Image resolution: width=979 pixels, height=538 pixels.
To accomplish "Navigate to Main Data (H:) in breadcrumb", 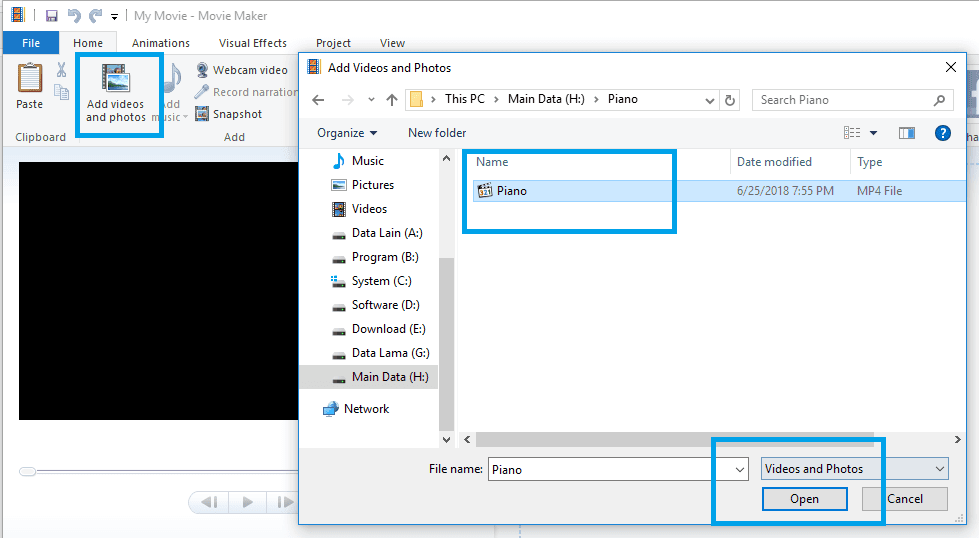I will click(546, 99).
